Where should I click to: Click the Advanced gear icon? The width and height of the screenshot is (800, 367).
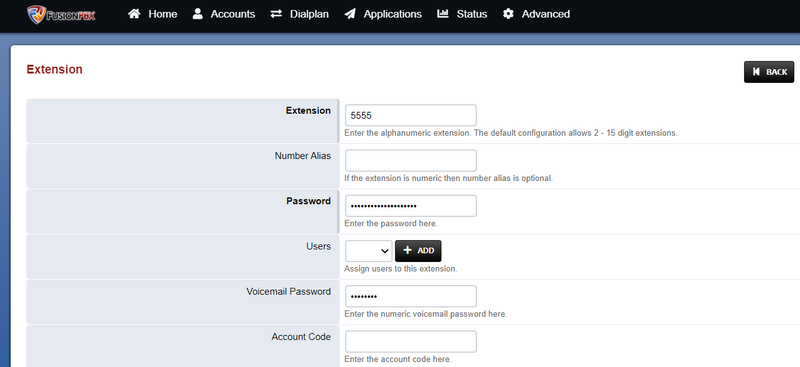pos(508,14)
